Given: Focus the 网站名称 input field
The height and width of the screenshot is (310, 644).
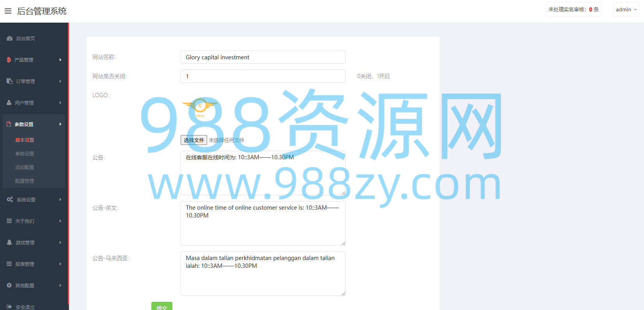Looking at the screenshot, I should coord(263,57).
